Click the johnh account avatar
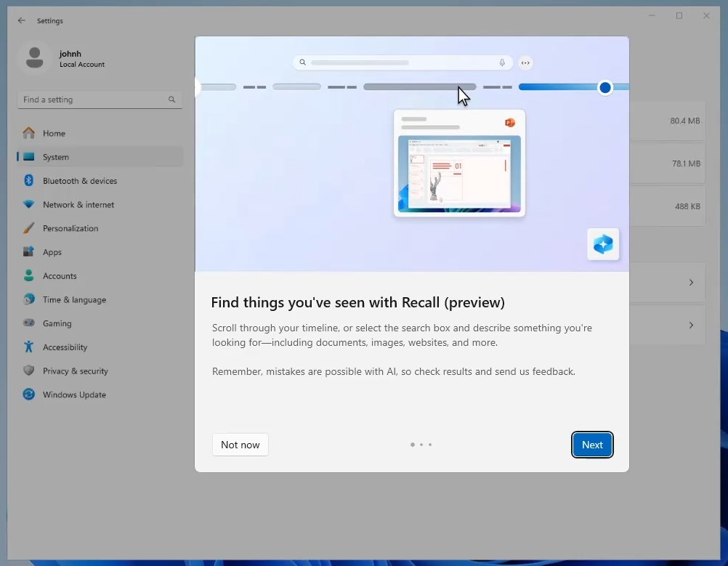 tap(34, 58)
